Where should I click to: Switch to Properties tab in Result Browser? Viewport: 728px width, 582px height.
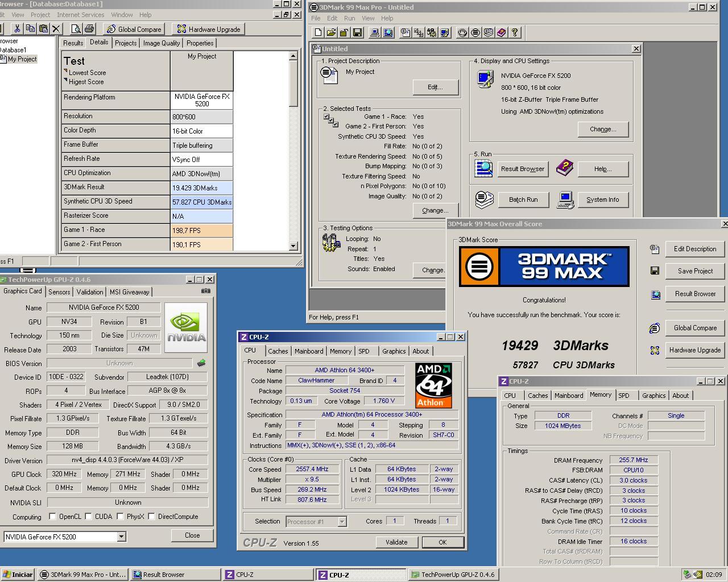pos(200,43)
